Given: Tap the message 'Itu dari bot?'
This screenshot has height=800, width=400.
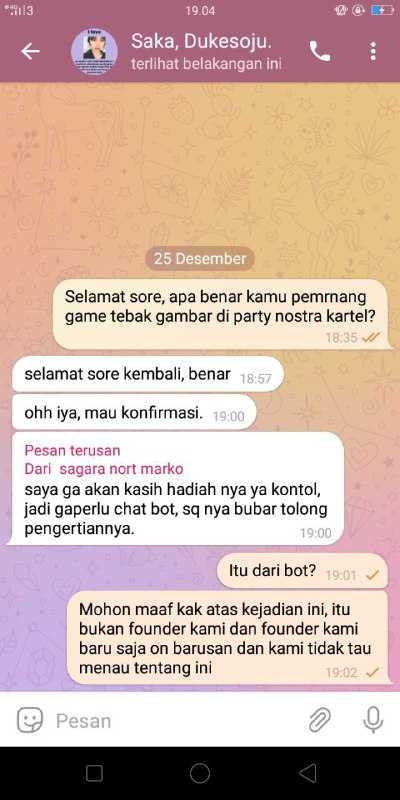Looking at the screenshot, I should point(303,571).
